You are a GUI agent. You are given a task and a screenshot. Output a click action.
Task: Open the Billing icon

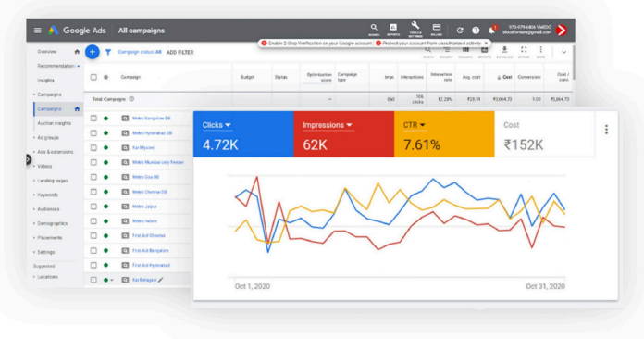[x=437, y=29]
